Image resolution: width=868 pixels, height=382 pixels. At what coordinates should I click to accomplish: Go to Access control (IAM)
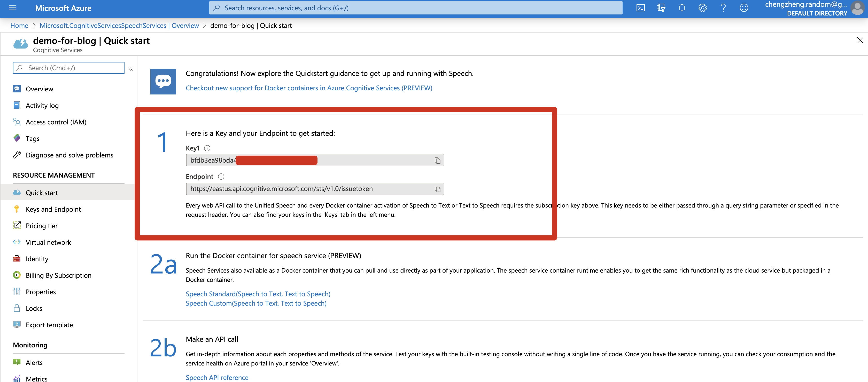tap(56, 122)
